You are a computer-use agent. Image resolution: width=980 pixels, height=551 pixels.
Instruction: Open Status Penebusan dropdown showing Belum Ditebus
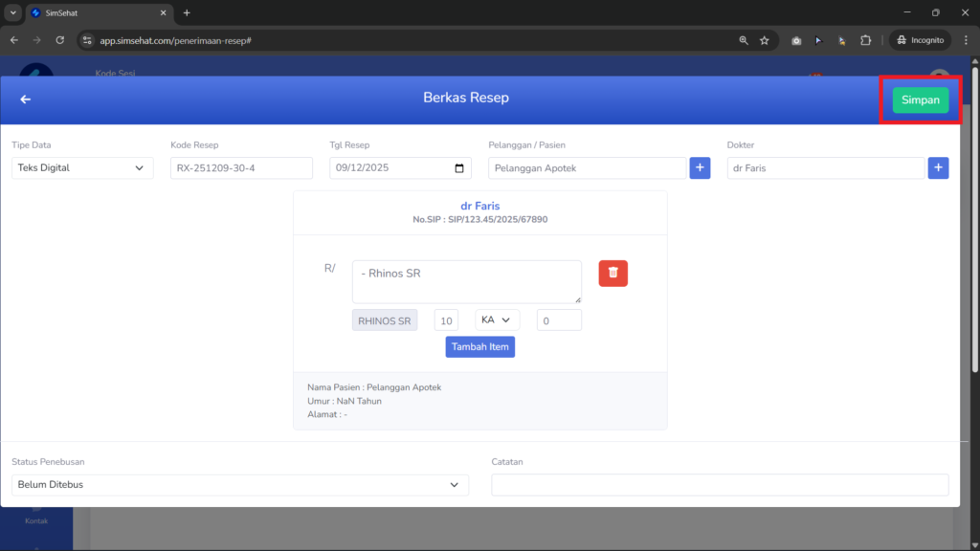(240, 485)
